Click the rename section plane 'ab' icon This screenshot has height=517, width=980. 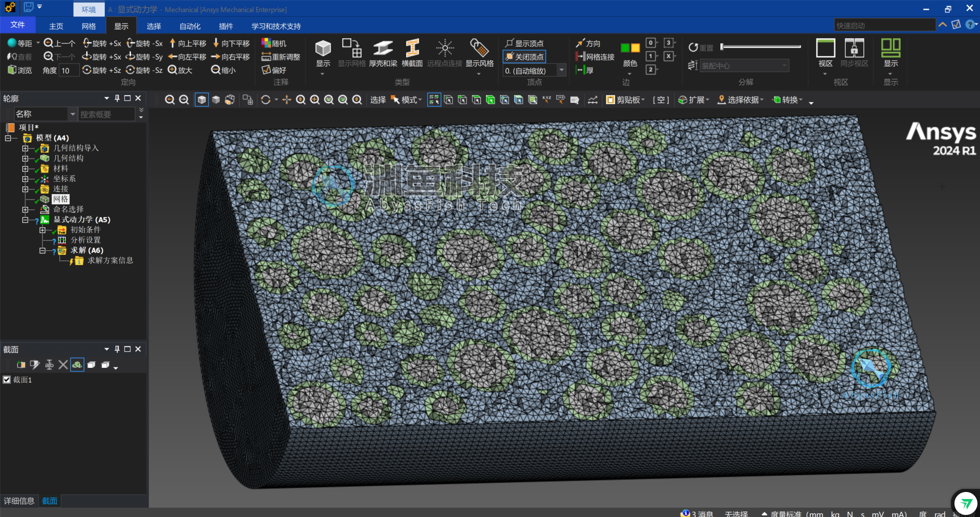(x=49, y=365)
